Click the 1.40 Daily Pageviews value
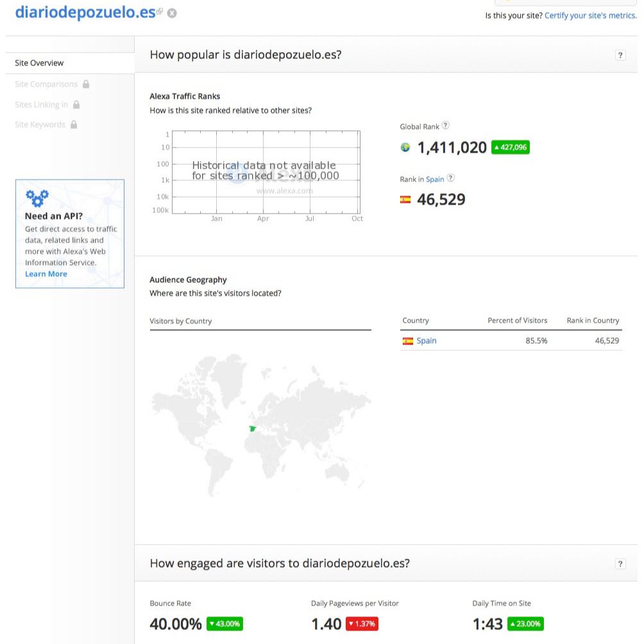This screenshot has width=644, height=644. coord(326,624)
